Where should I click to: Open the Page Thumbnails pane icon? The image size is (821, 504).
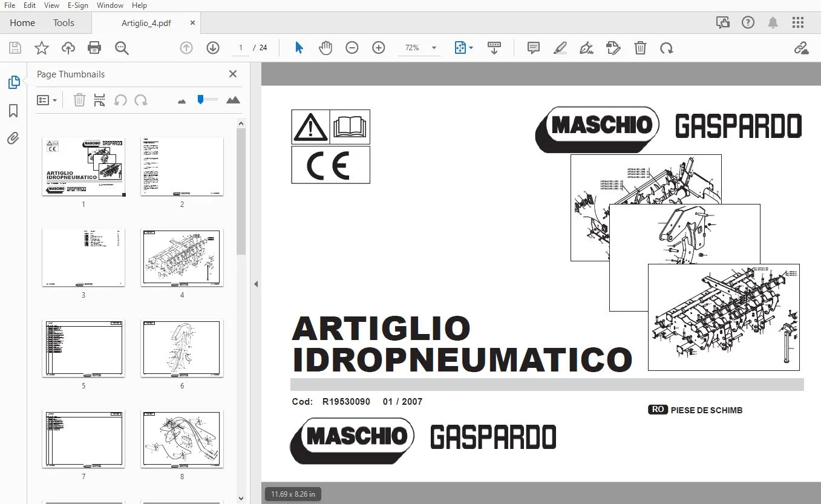click(13, 82)
